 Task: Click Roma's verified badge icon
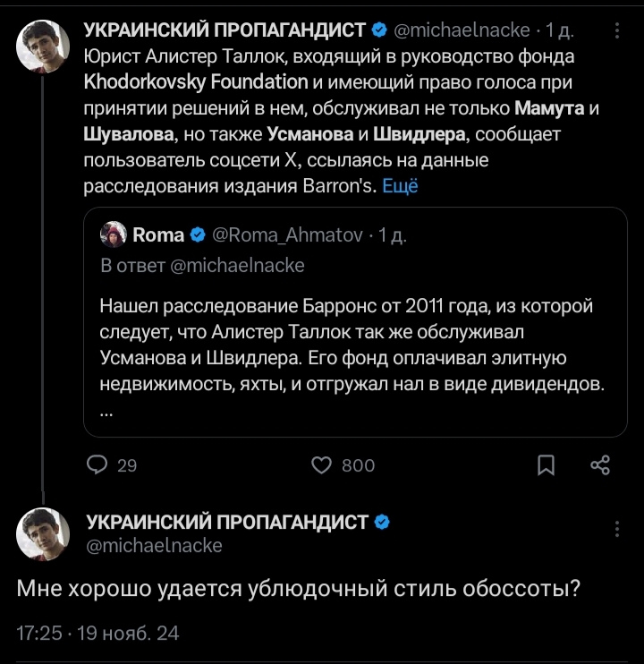coord(198,235)
